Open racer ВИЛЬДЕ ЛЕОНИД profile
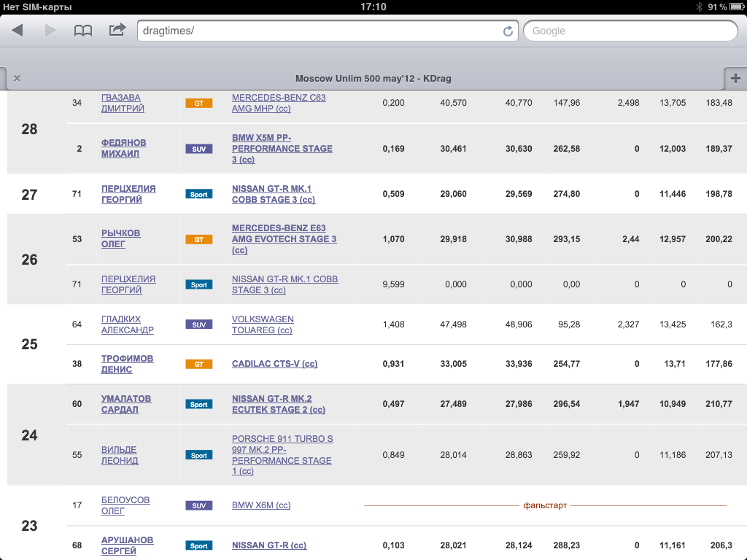The height and width of the screenshot is (560, 747). click(120, 455)
